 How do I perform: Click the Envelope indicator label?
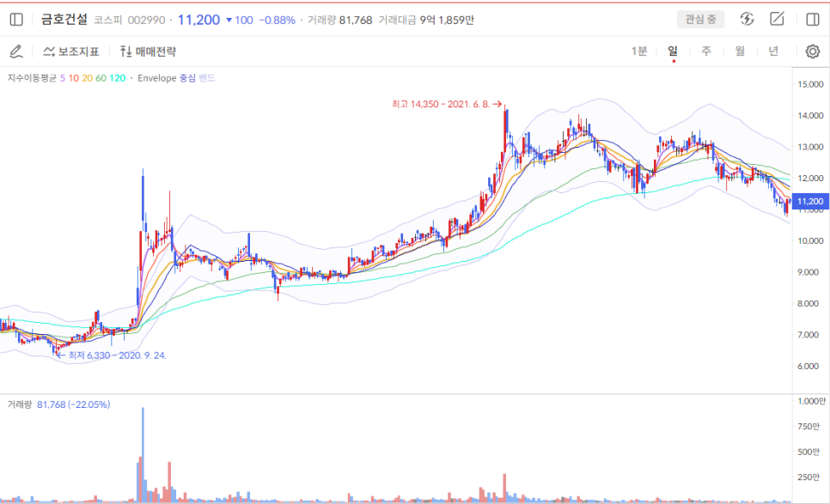tap(156, 78)
